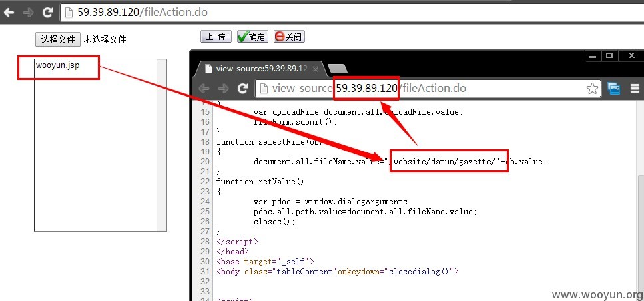Minimize the view-source window
The height and width of the screenshot is (301, 644).
pyautogui.click(x=593, y=56)
